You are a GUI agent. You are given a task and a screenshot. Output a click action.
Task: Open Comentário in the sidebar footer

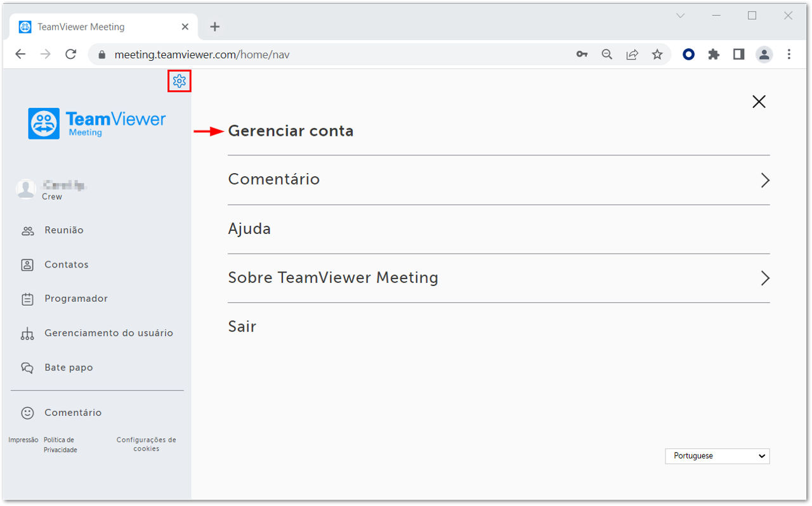[x=73, y=413]
